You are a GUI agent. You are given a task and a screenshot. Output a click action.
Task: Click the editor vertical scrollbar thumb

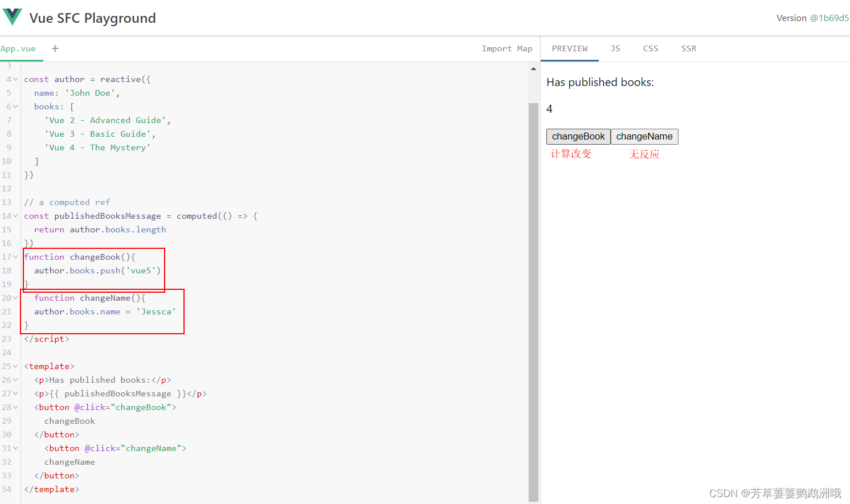pyautogui.click(x=533, y=302)
